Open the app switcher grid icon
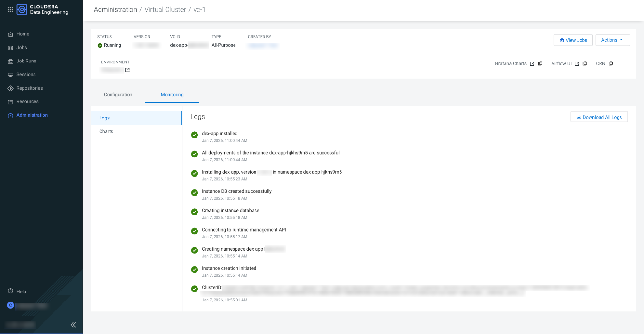Viewport: 644px width, 334px height. point(10,10)
